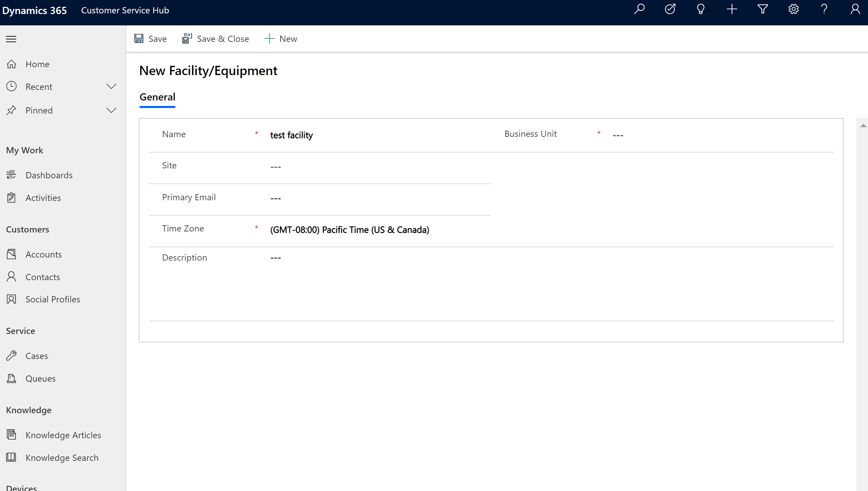This screenshot has height=491, width=868.
Task: Click the Dynamics 365 home icon
Action: [33, 10]
